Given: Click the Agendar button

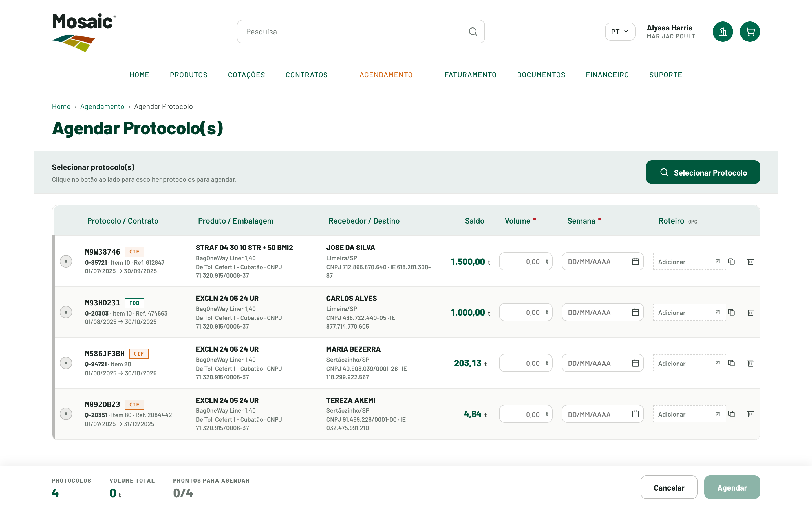Looking at the screenshot, I should pyautogui.click(x=732, y=487).
